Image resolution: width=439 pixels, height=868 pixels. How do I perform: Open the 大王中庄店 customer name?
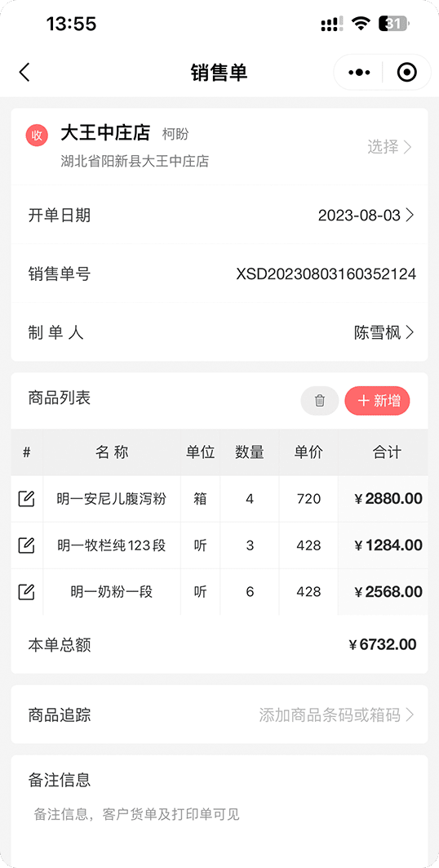click(105, 133)
